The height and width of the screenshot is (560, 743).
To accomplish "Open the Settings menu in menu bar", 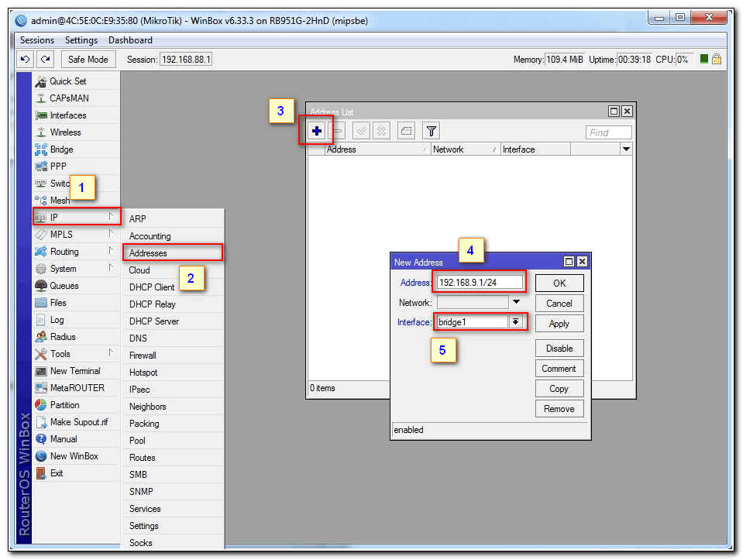I will point(81,40).
